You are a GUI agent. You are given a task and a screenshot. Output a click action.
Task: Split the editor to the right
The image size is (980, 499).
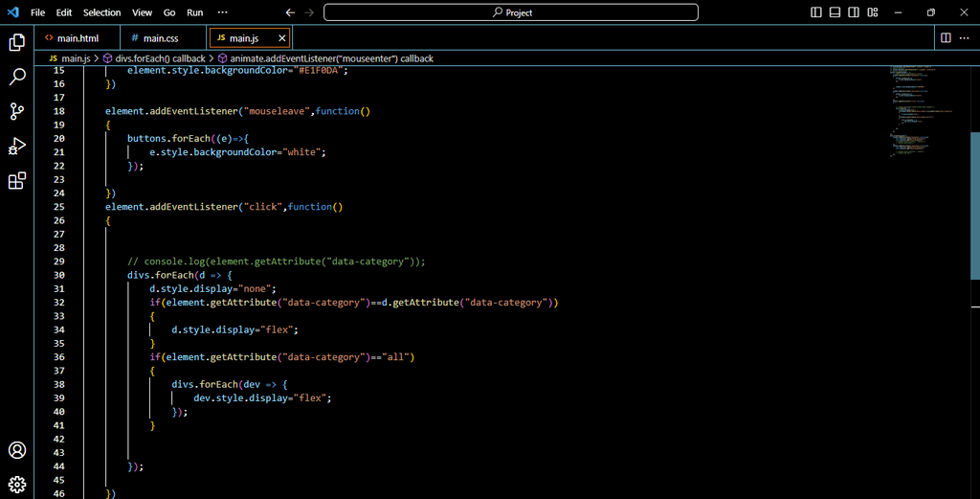(x=947, y=38)
